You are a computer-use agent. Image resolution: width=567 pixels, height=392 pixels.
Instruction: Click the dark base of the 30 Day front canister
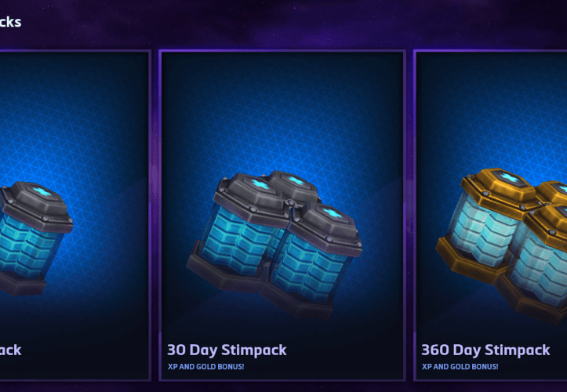296,299
